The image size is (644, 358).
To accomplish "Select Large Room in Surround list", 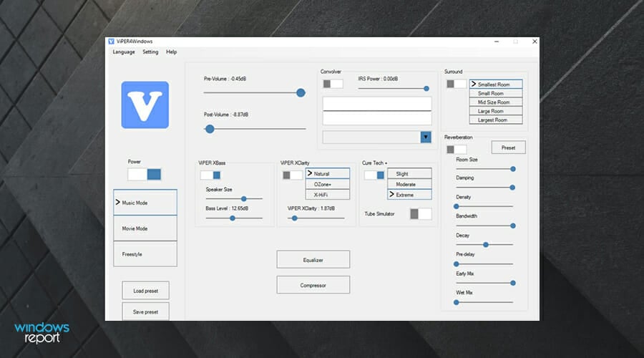I will pyautogui.click(x=495, y=111).
